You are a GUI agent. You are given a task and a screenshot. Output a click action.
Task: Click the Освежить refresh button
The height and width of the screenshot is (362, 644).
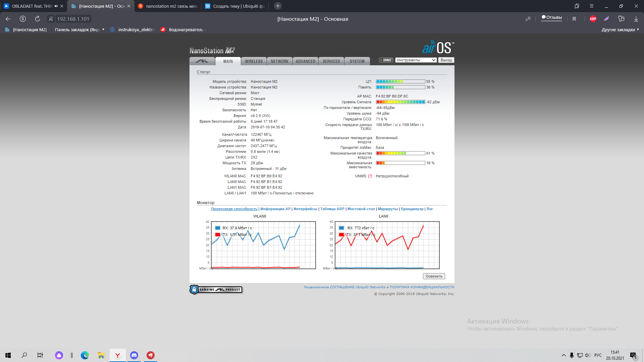pyautogui.click(x=434, y=277)
